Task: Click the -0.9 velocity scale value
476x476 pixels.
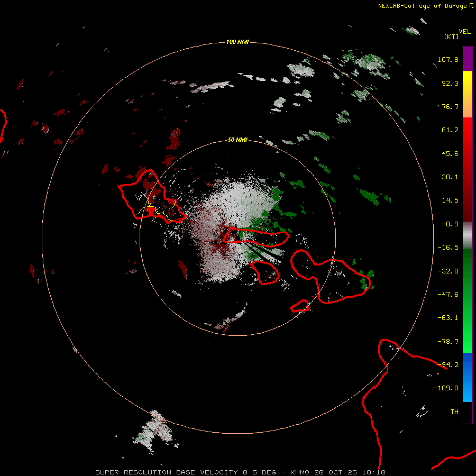Action: click(x=450, y=224)
